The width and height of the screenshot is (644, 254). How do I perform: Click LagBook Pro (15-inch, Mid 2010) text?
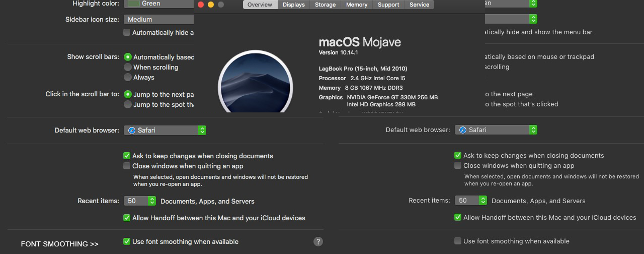click(x=363, y=69)
